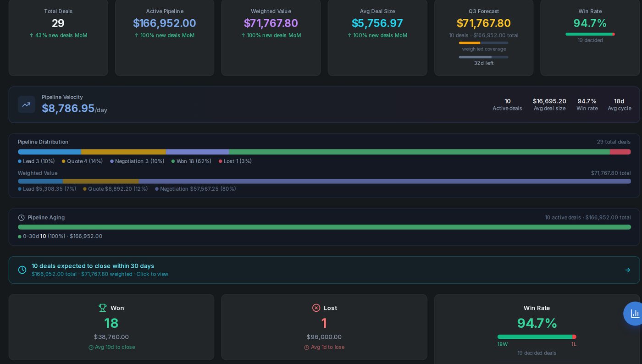
Task: Click the Lost circle-x icon
Action: 316,308
